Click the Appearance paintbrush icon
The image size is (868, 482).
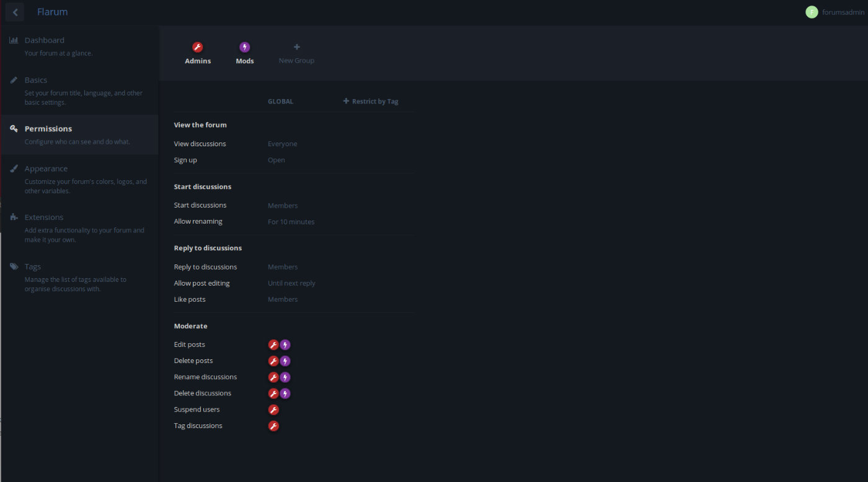14,169
